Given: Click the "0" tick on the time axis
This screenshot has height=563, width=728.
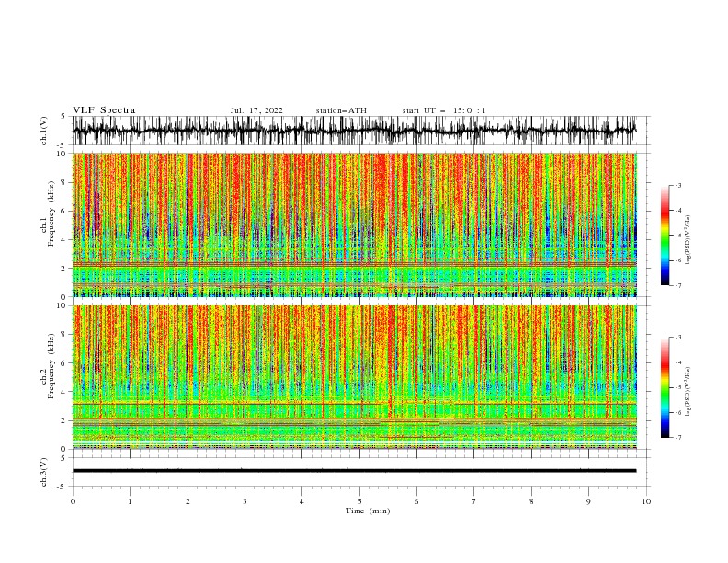Looking at the screenshot, I should click(73, 501).
